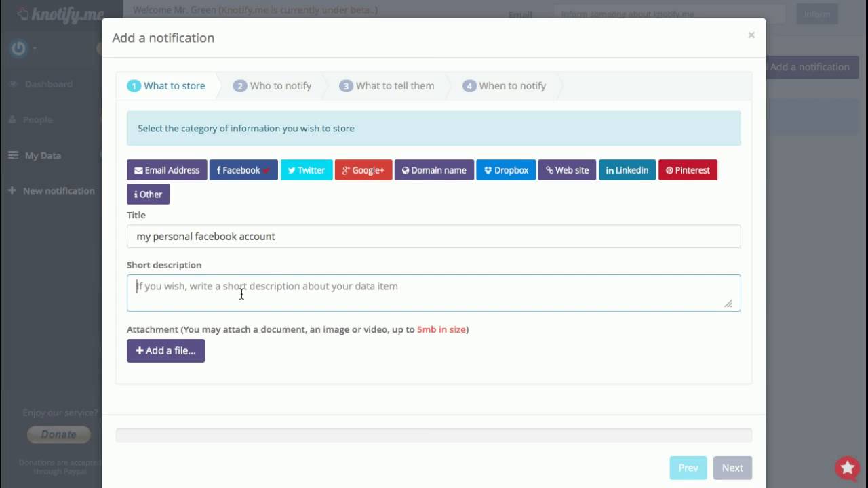Click the Inform button in header
Image resolution: width=868 pixels, height=488 pixels.
pyautogui.click(x=816, y=14)
